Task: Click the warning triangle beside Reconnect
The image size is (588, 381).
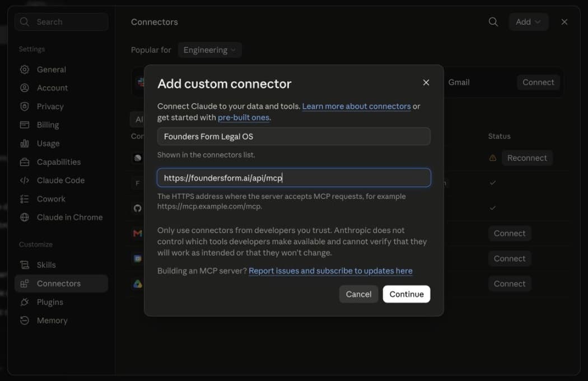Action: (493, 158)
